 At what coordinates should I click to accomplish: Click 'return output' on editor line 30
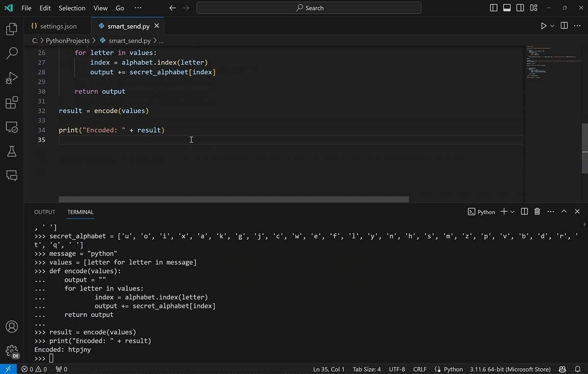(100, 92)
